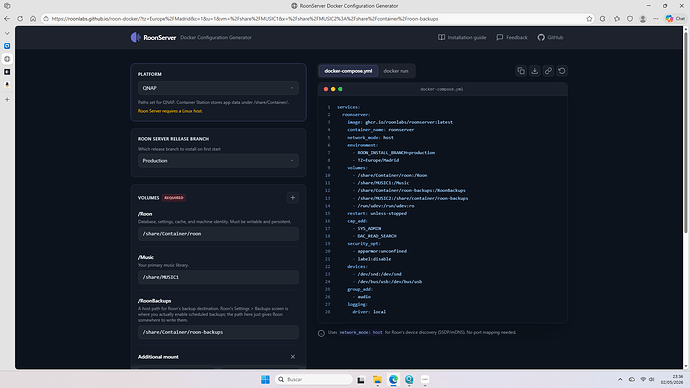
Task: Reset the configuration with the reset icon
Action: tap(562, 71)
